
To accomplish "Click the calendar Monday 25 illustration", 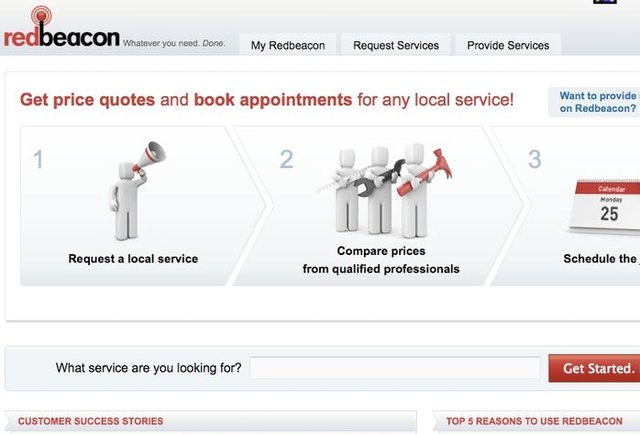I will (x=605, y=207).
